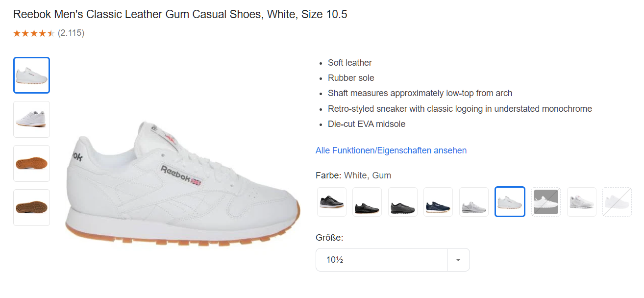Show the angled rear-view shoe thumbnail

tap(31, 119)
